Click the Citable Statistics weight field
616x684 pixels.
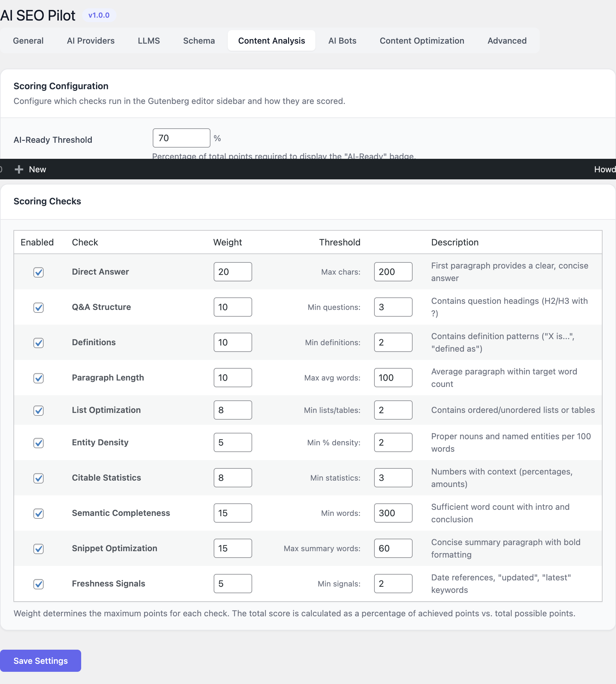click(x=233, y=478)
